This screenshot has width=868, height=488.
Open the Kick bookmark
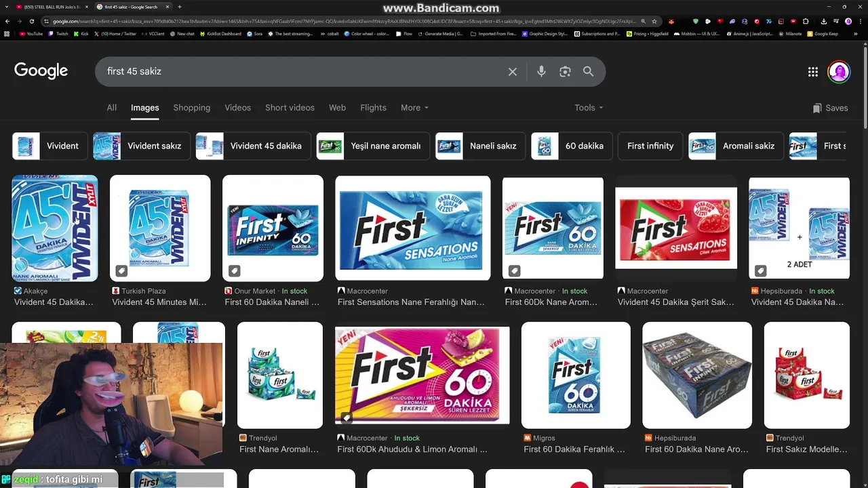[81, 33]
